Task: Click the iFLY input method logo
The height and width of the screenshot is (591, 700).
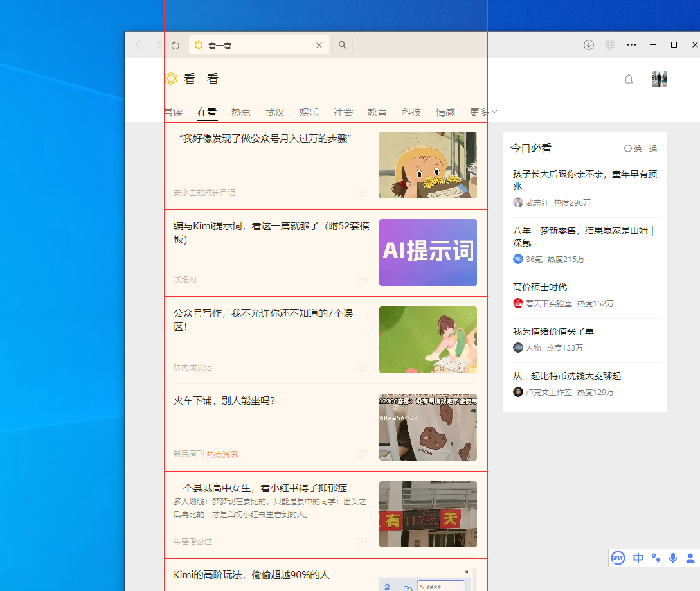Action: 618,558
